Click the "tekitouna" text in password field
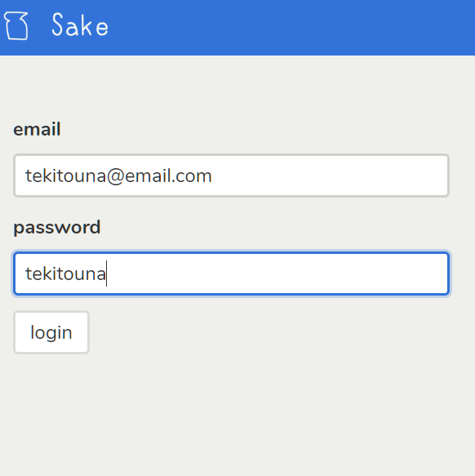This screenshot has width=475, height=476. pyautogui.click(x=65, y=274)
